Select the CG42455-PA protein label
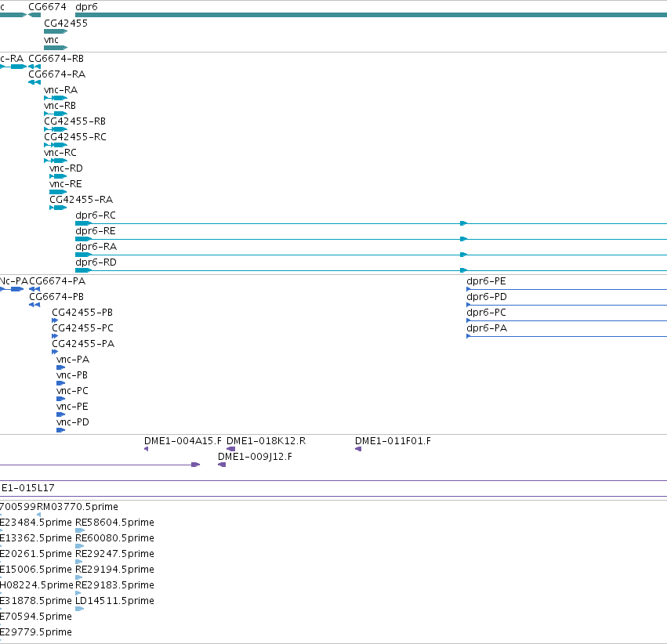667x644 pixels. tap(83, 344)
